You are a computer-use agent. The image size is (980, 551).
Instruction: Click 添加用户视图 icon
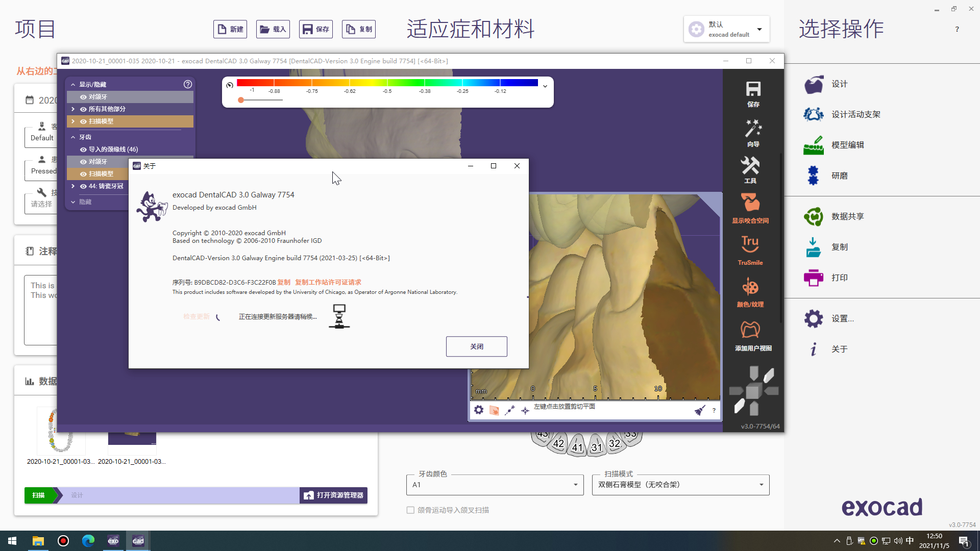pyautogui.click(x=750, y=330)
